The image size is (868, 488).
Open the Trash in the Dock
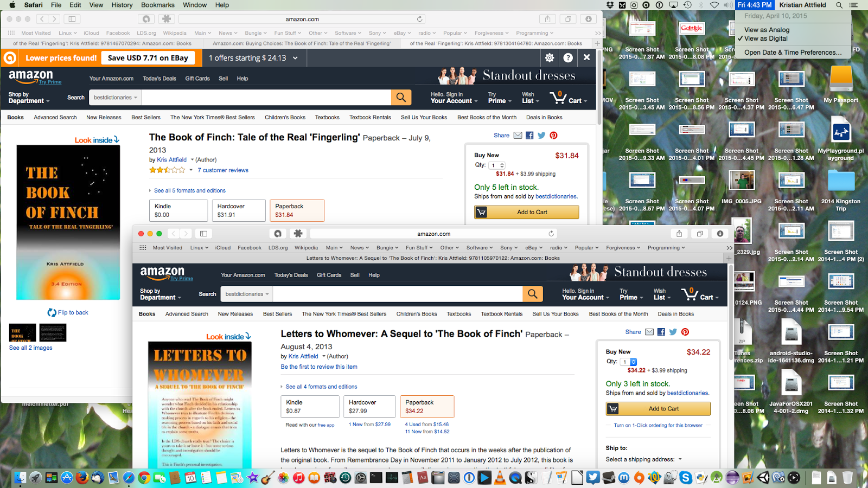[847, 478]
